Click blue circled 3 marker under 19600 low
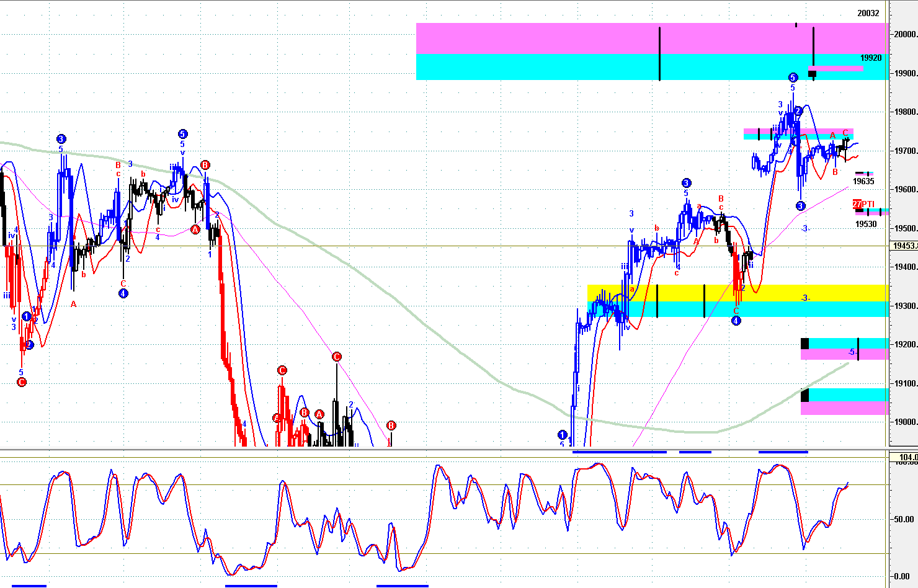The height and width of the screenshot is (588, 918). [800, 206]
